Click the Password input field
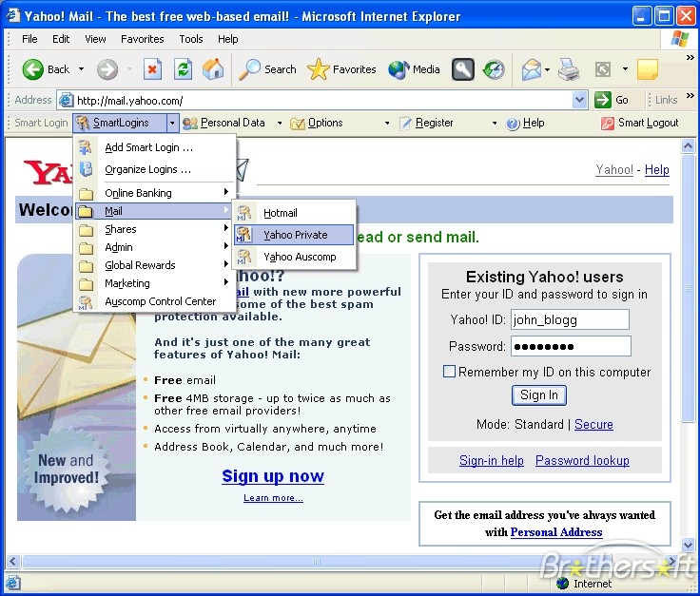Image resolution: width=700 pixels, height=596 pixels. click(x=571, y=346)
